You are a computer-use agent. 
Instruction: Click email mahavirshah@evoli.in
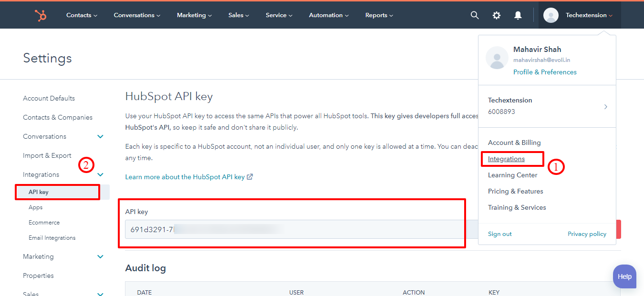pyautogui.click(x=541, y=60)
